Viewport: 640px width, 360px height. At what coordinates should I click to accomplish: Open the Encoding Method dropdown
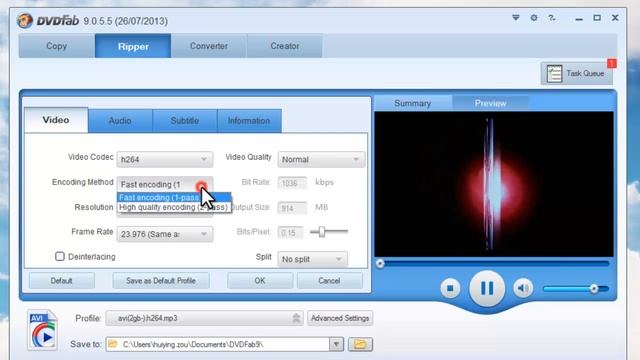click(x=164, y=184)
